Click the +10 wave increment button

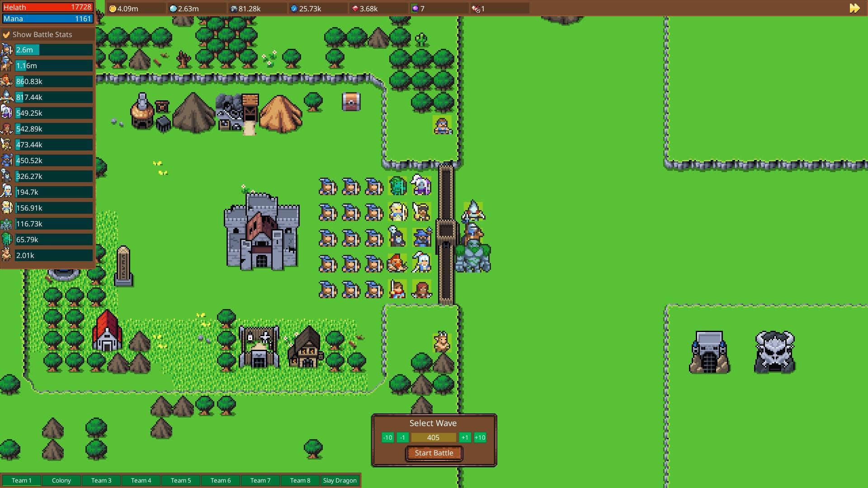(x=480, y=437)
